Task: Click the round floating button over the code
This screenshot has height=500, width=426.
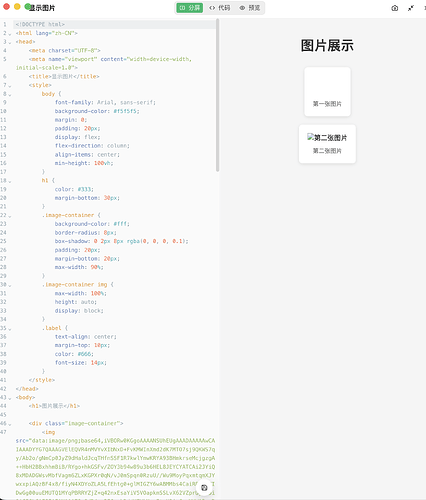Action: click(204, 488)
